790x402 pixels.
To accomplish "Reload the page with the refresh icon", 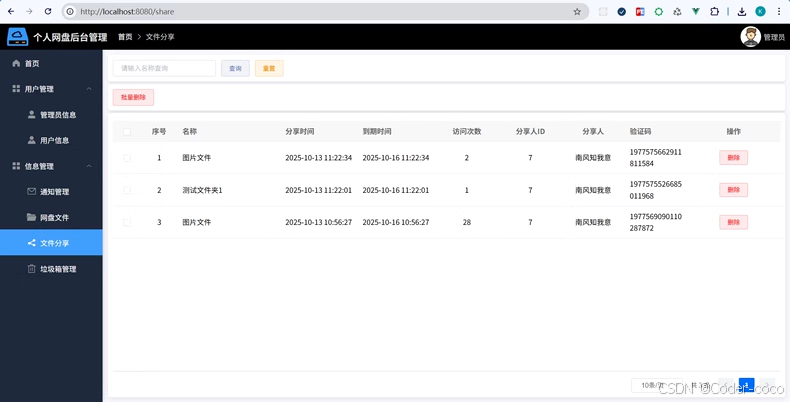I will click(48, 11).
